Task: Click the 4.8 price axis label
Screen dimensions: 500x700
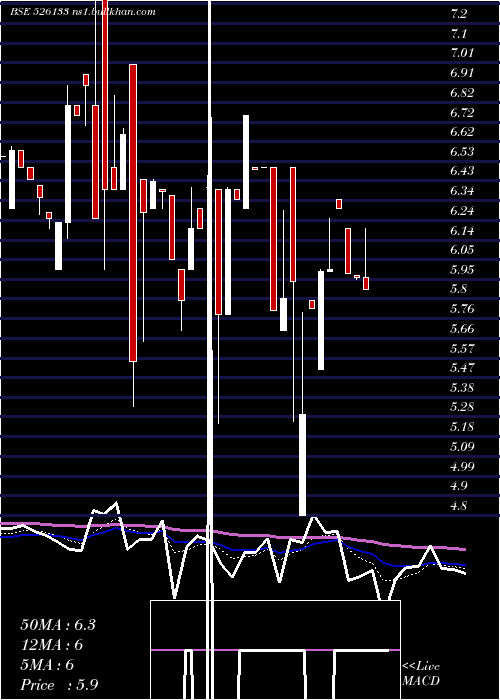Action: pyautogui.click(x=459, y=505)
